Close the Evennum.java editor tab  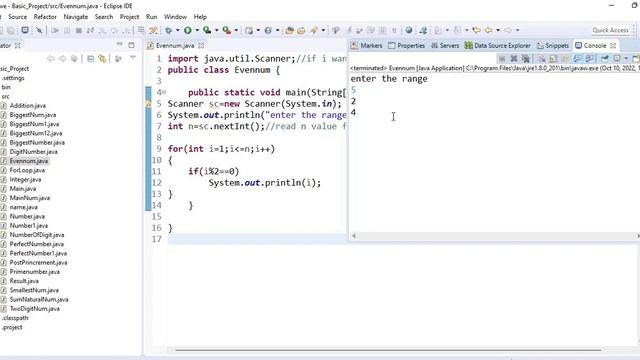pos(201,46)
